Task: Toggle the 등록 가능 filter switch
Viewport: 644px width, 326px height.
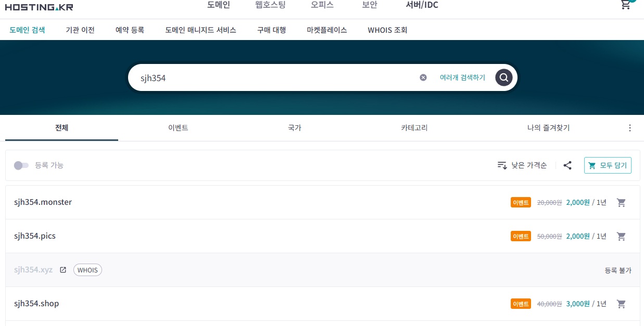Action: [21, 165]
